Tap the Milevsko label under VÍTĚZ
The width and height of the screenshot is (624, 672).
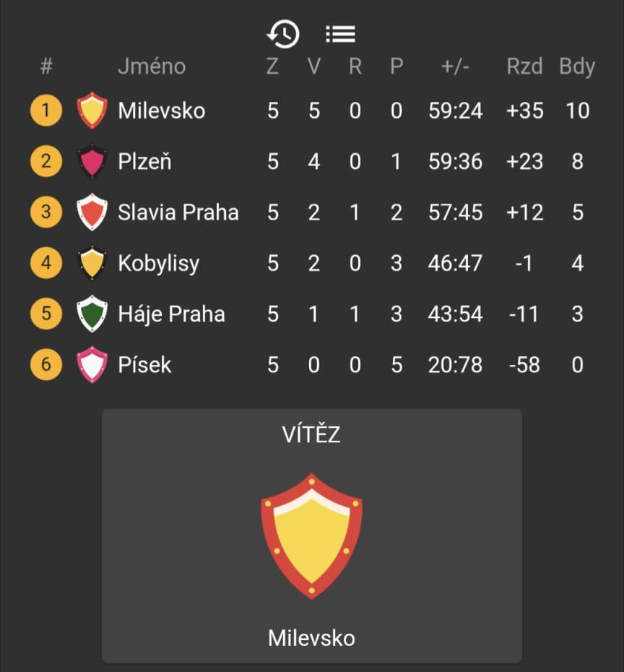312,638
